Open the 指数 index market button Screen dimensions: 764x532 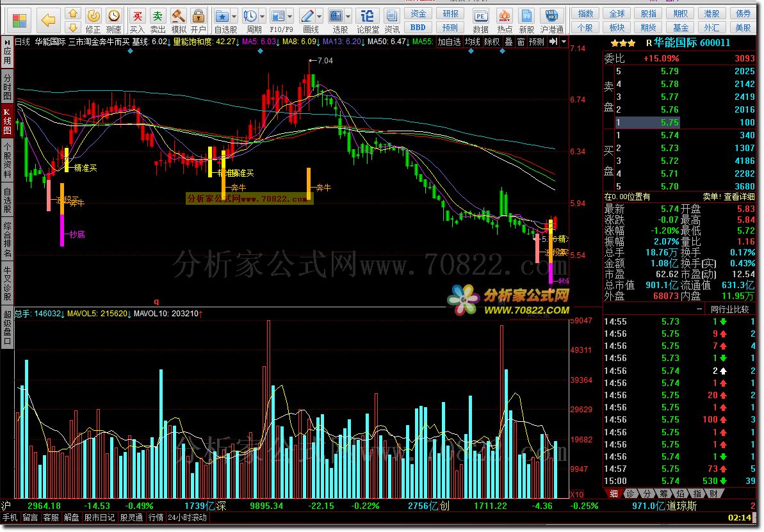pyautogui.click(x=586, y=13)
